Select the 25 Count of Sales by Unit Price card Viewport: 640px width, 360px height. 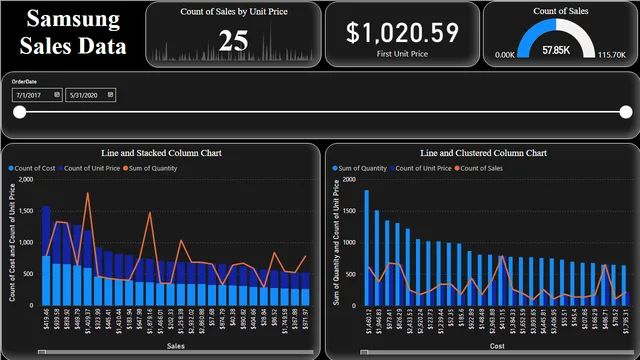click(233, 34)
